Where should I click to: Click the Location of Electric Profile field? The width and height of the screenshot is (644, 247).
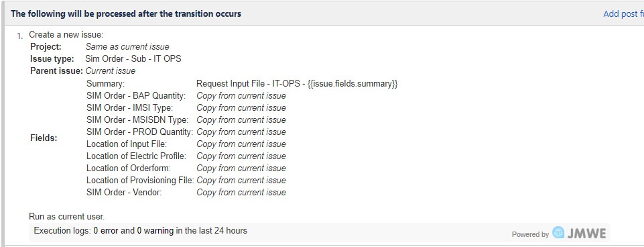tap(186, 156)
